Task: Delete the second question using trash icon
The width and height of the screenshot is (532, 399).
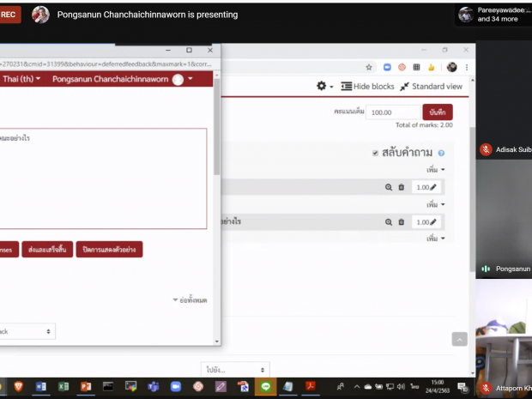Action: 401,222
